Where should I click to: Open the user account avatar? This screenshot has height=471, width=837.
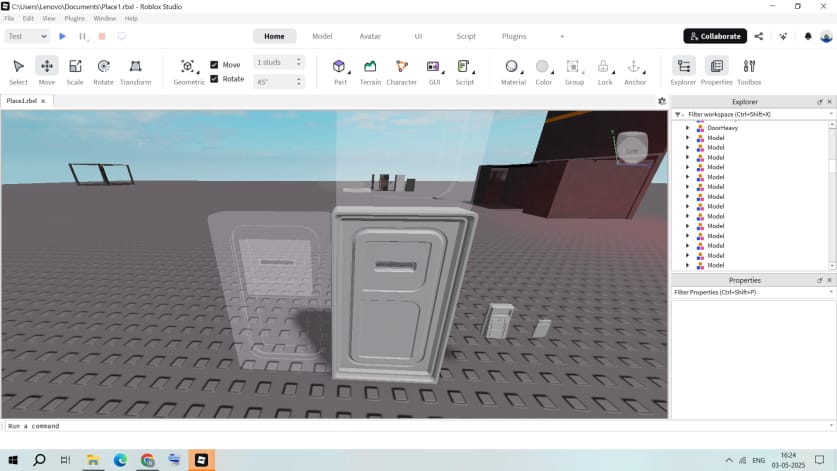826,36
